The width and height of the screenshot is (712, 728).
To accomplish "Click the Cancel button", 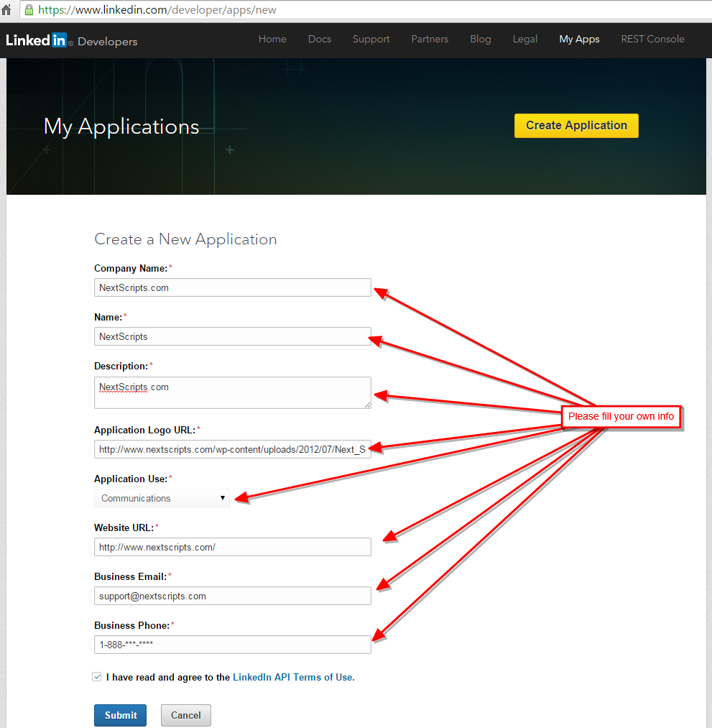I will [x=186, y=716].
